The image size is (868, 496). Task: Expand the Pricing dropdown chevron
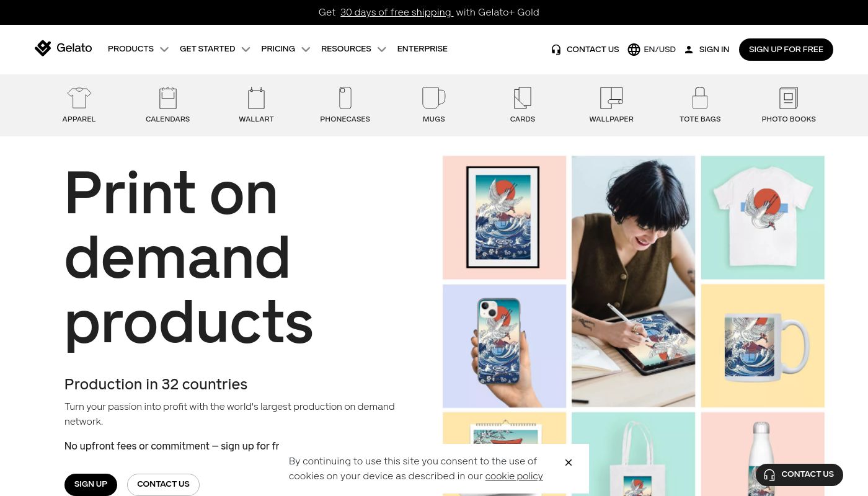tap(306, 50)
